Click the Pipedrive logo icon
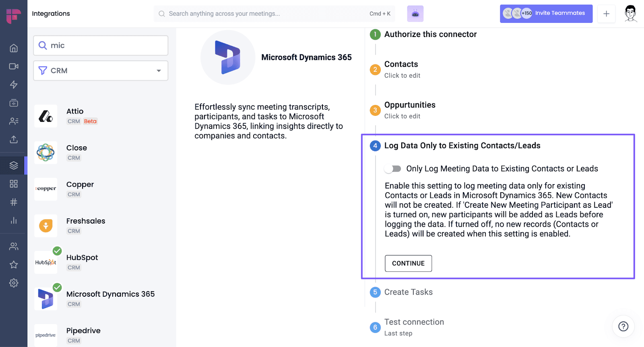 [46, 335]
